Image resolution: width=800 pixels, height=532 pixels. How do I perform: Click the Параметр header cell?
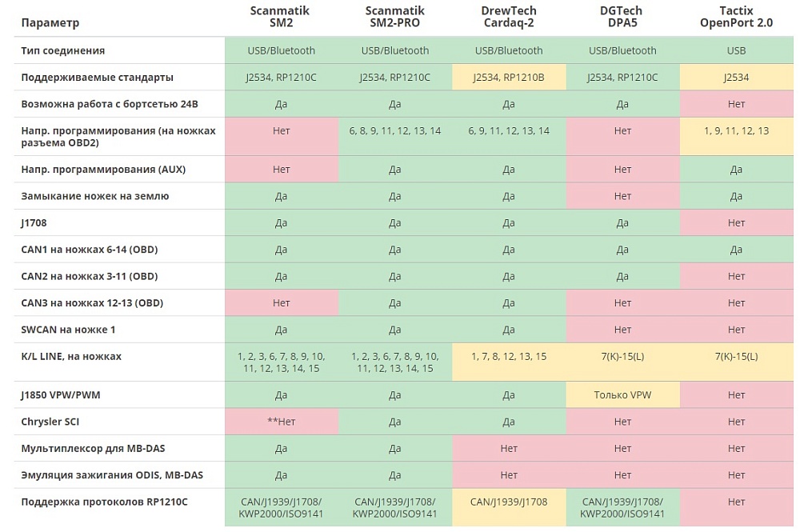point(50,23)
